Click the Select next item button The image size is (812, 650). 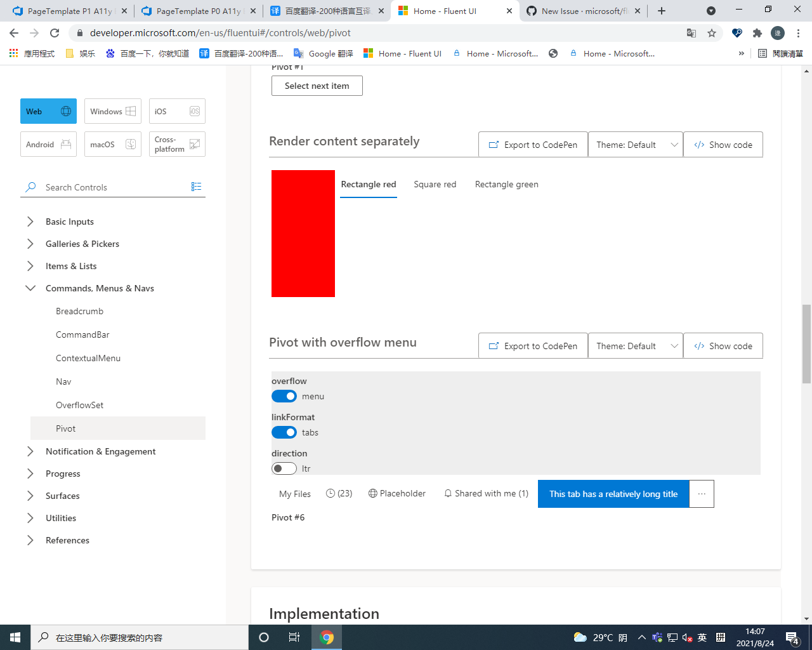coord(317,85)
